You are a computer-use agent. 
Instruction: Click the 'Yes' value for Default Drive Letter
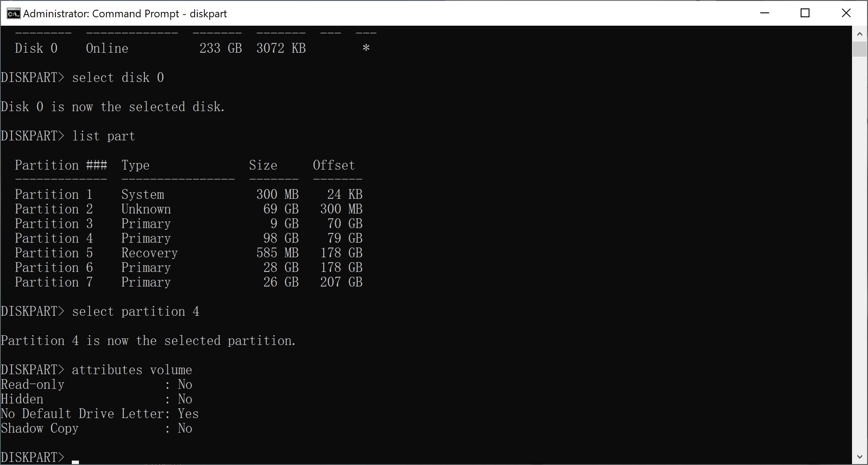point(188,414)
